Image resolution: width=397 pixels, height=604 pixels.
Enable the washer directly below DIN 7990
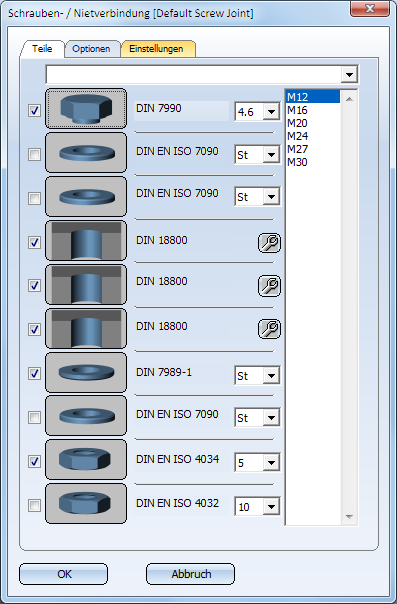pyautogui.click(x=34, y=154)
